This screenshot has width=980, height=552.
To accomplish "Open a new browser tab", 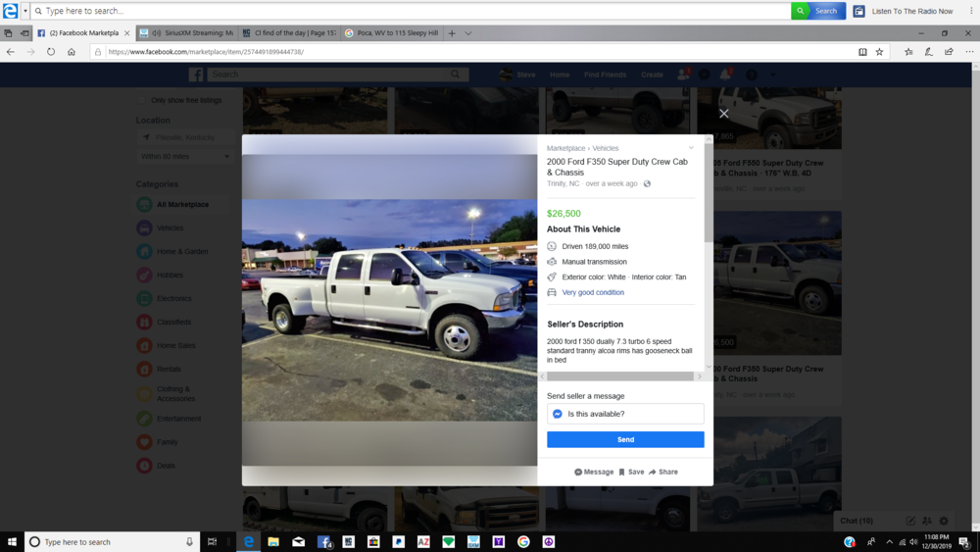I will pos(452,33).
